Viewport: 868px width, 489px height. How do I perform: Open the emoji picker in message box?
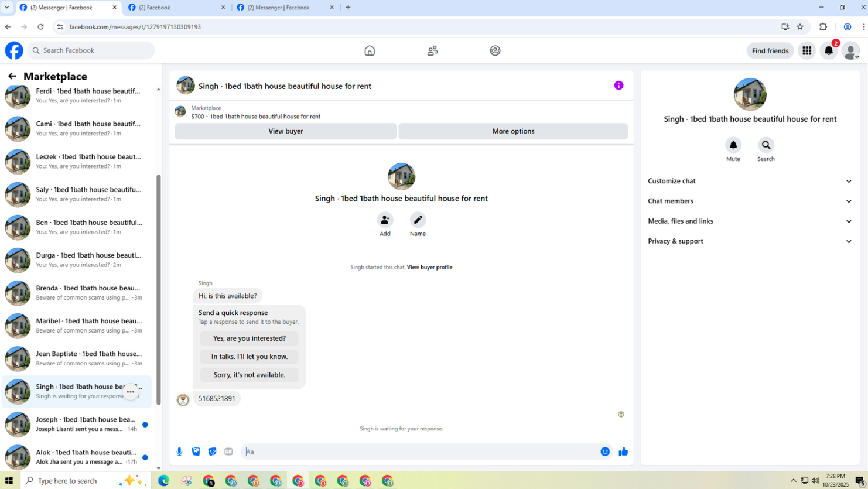point(605,452)
